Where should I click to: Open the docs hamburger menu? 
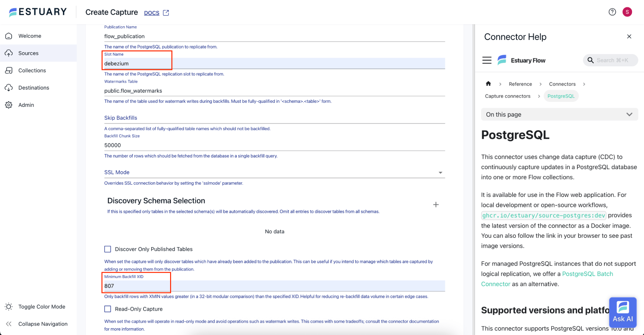[x=487, y=60]
